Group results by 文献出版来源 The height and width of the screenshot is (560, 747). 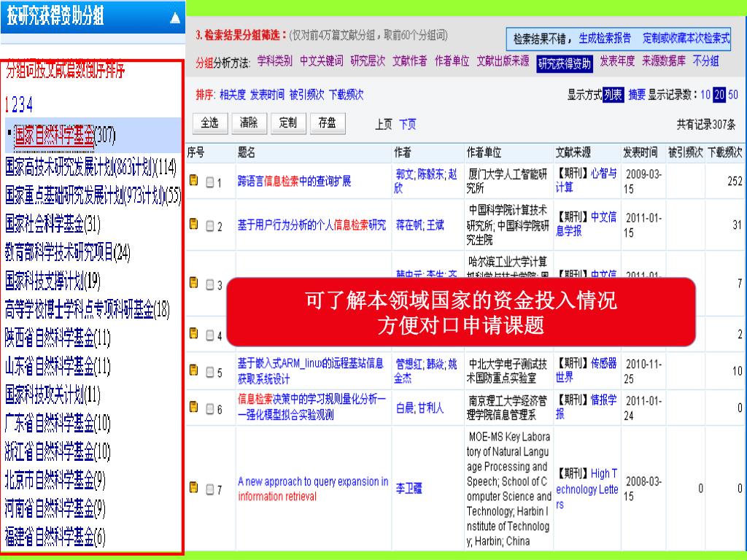pyautogui.click(x=503, y=61)
